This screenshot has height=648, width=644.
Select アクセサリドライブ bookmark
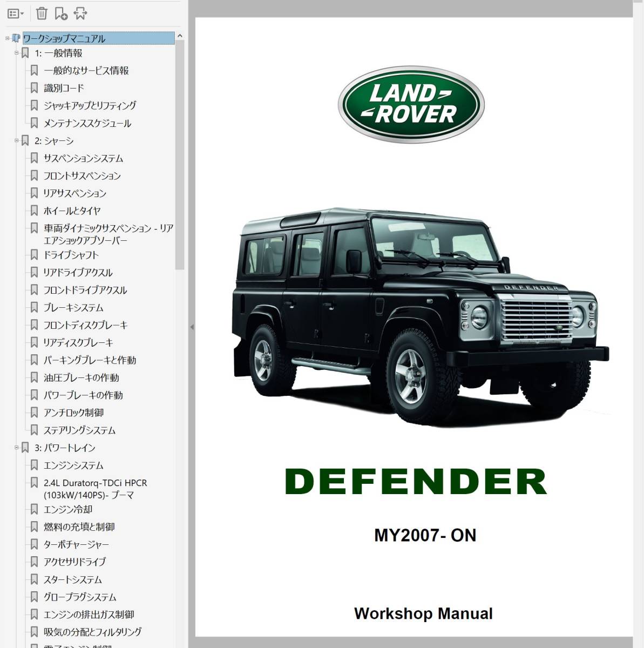coord(75,562)
